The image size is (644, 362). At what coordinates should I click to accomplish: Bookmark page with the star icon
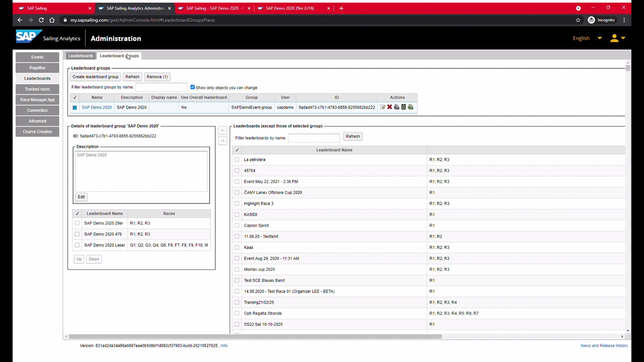point(578,20)
